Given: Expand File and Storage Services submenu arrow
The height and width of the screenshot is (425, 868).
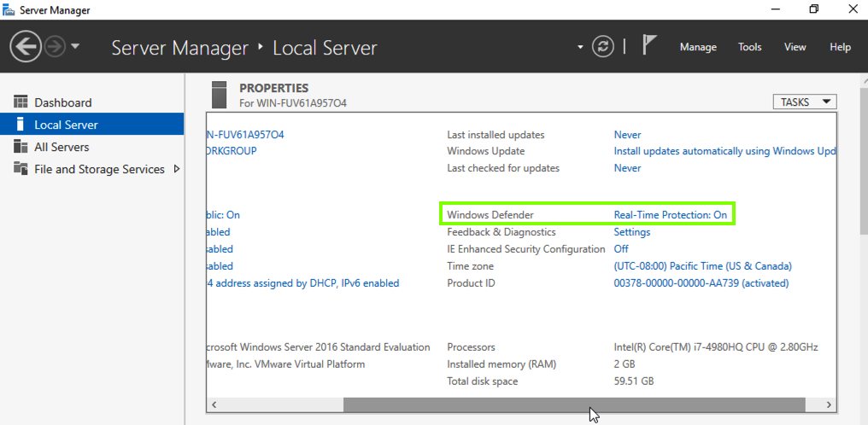Looking at the screenshot, I should point(177,169).
